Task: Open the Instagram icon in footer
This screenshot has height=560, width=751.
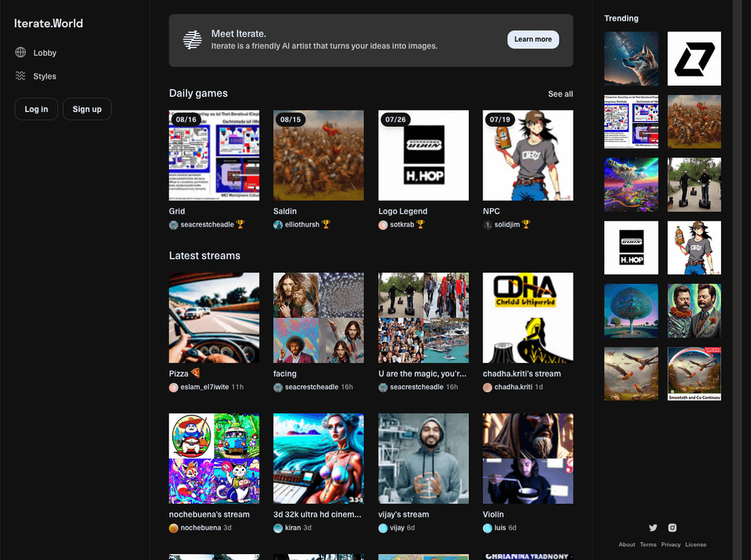Action: [x=673, y=528]
